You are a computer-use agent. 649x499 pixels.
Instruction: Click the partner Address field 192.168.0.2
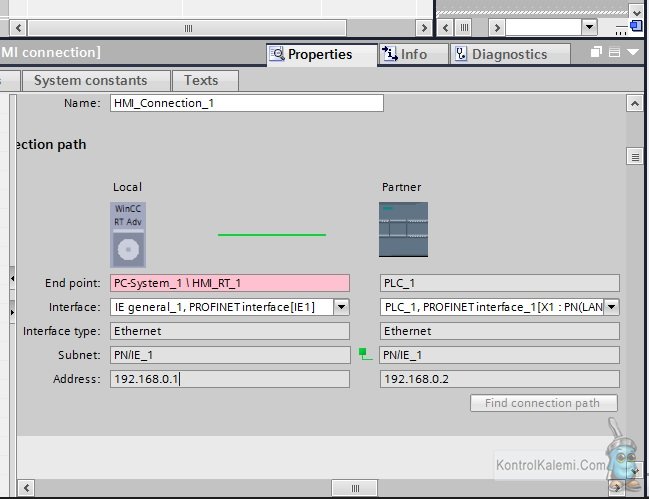point(500,379)
